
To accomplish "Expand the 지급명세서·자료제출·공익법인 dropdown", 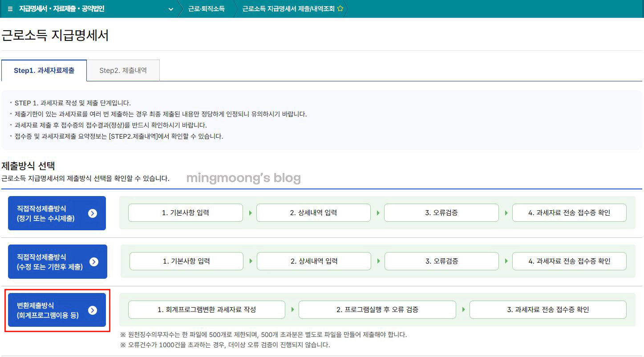I will pyautogui.click(x=170, y=8).
